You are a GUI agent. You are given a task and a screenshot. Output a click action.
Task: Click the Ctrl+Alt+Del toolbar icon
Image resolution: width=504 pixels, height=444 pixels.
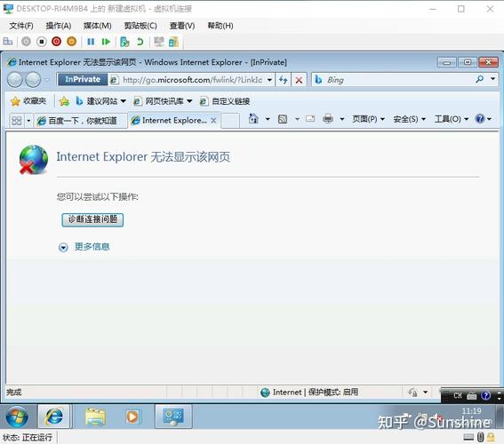8,42
